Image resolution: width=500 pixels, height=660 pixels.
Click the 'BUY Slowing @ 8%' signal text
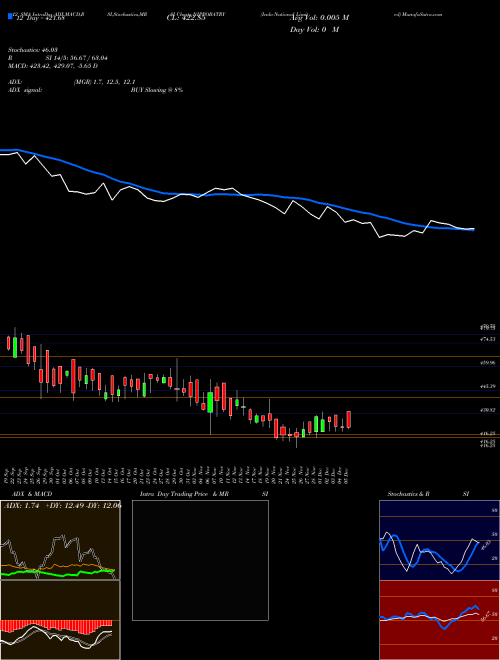[x=157, y=90]
